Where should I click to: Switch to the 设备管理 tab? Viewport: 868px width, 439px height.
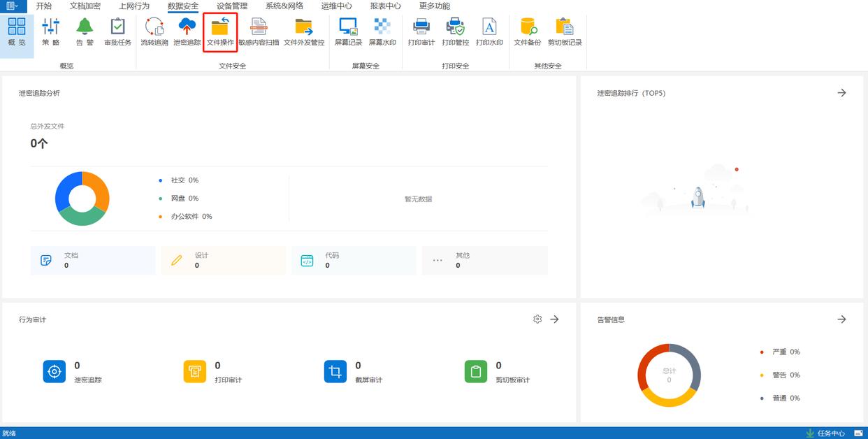(x=232, y=6)
